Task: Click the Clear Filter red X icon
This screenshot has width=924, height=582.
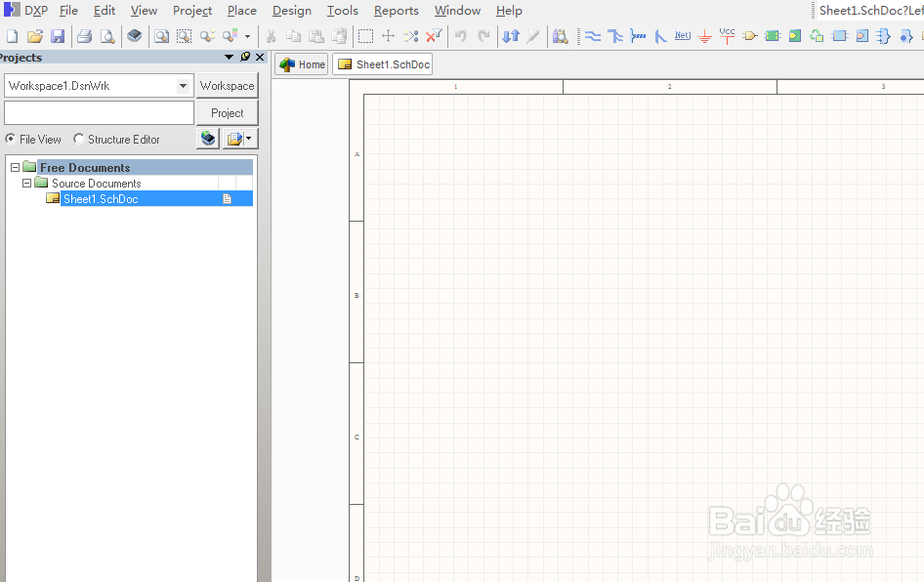Action: click(x=434, y=36)
